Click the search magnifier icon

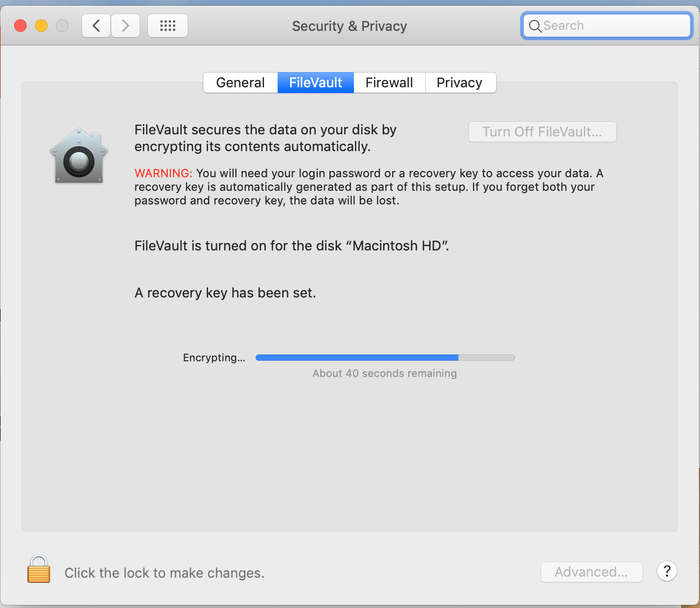coord(535,26)
